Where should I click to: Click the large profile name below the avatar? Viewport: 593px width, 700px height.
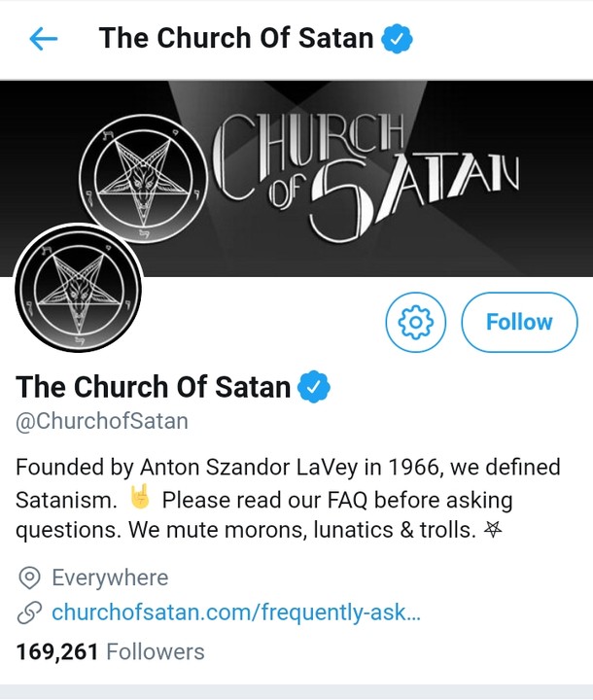click(154, 387)
